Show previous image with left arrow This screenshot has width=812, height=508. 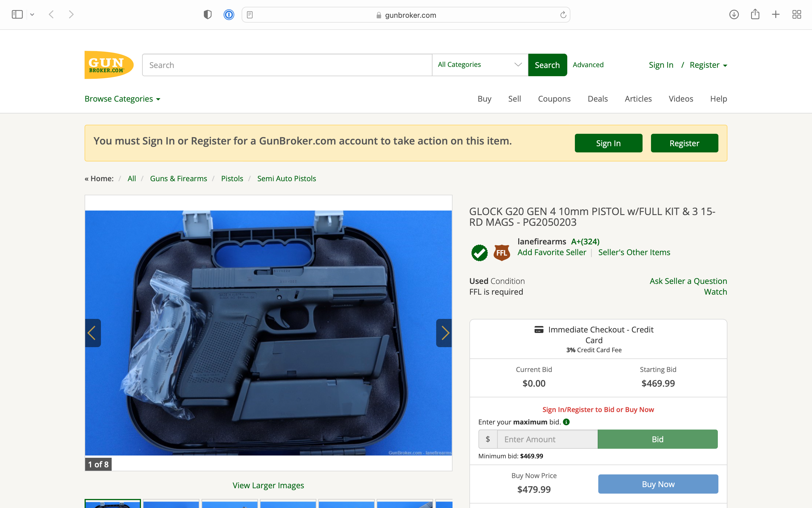92,333
